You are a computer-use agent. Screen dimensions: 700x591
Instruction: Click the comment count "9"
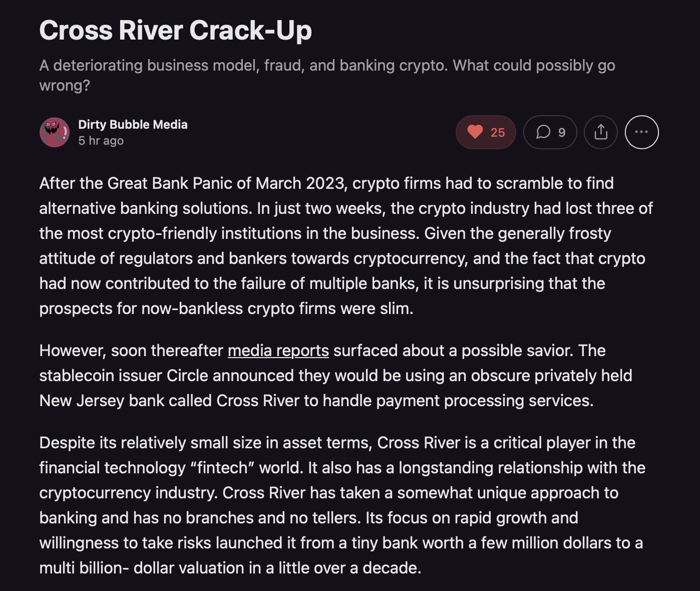[x=562, y=133]
